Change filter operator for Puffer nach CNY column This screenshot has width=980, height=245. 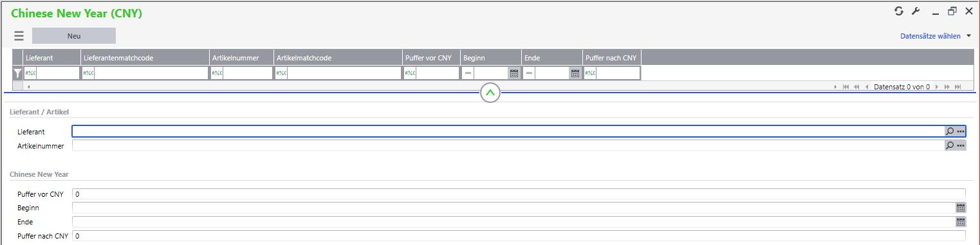590,73
